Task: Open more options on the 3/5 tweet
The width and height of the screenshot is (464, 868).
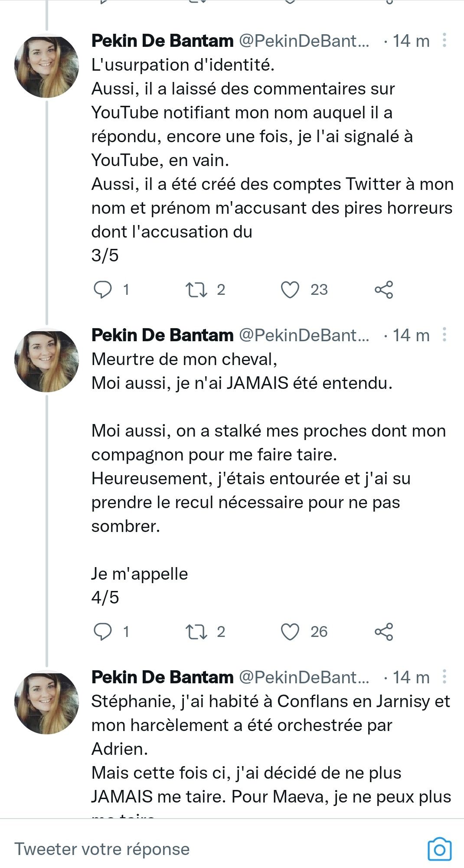Action: [x=444, y=40]
